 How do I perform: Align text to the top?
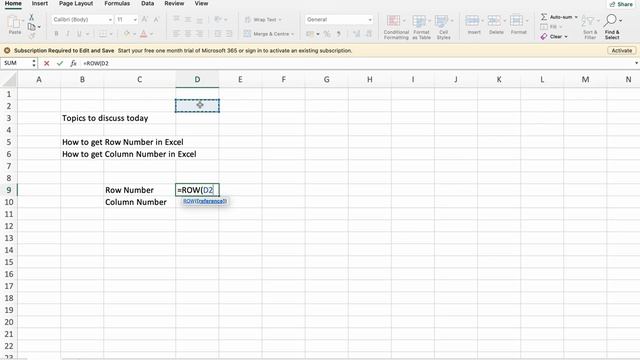pos(176,19)
